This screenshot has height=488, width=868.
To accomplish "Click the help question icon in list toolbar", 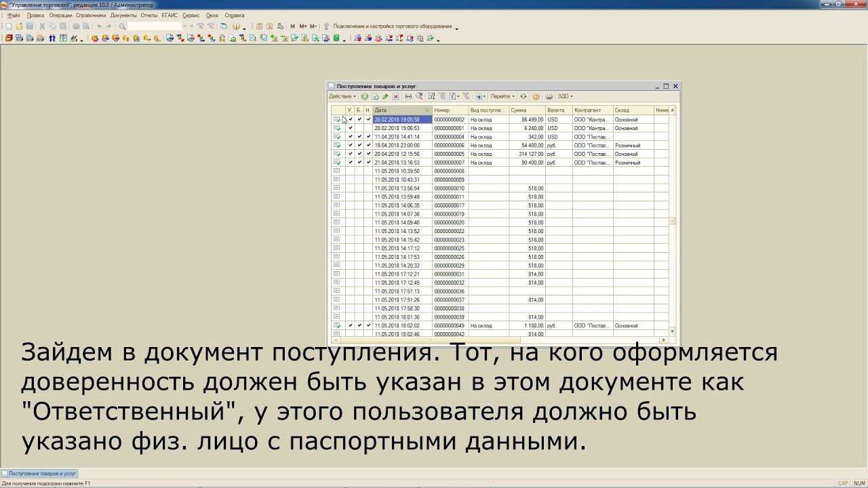I will [536, 96].
